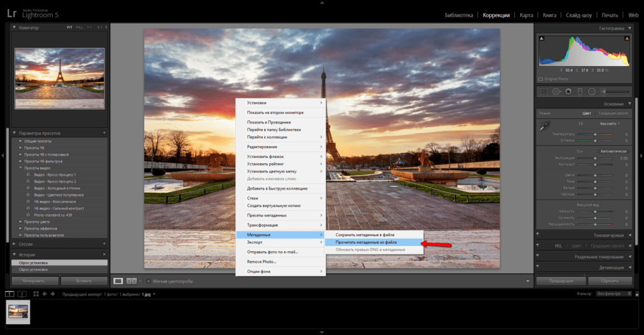Hide the top module panel arrow

322,3
